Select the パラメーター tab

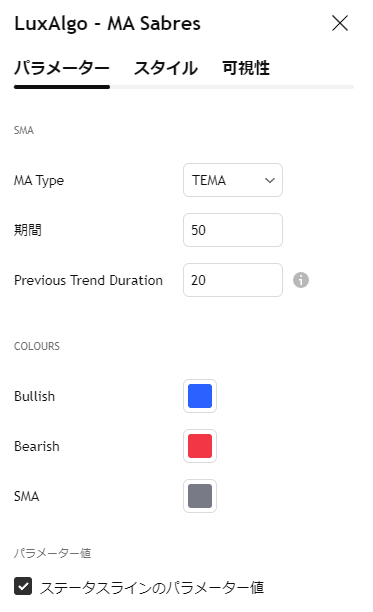tap(62, 68)
